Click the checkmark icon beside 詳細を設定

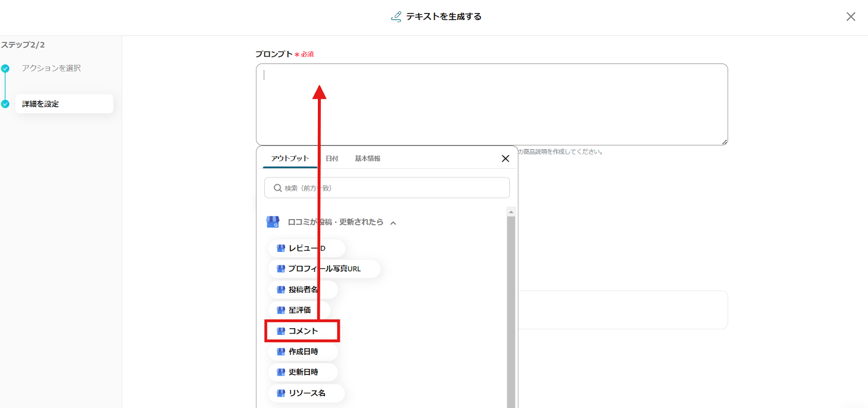click(x=5, y=104)
